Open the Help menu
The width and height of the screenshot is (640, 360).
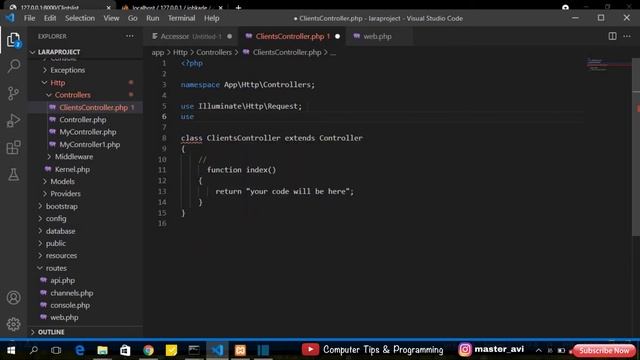point(211,18)
